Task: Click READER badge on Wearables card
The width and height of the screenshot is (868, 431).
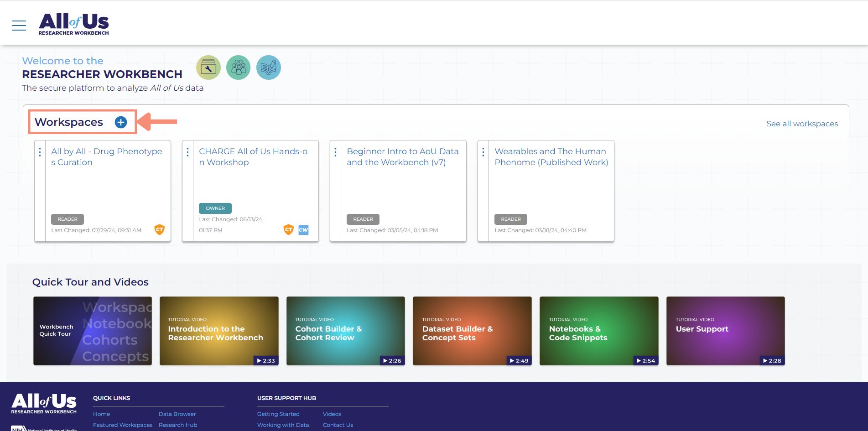Action: pyautogui.click(x=511, y=219)
